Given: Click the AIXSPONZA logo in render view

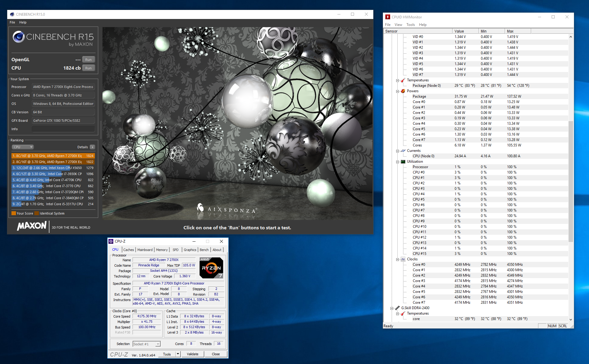Looking at the screenshot, I should pos(227,209).
